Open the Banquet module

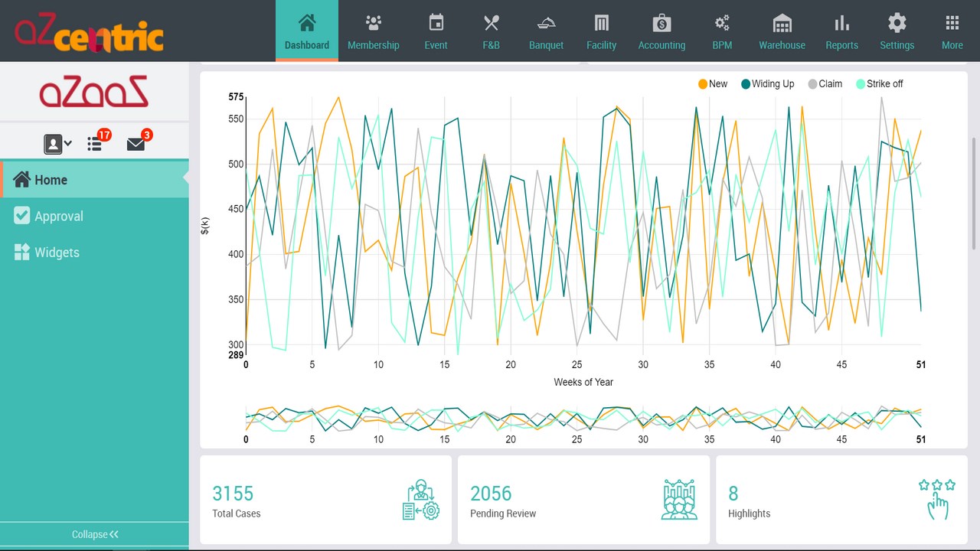pos(546,31)
